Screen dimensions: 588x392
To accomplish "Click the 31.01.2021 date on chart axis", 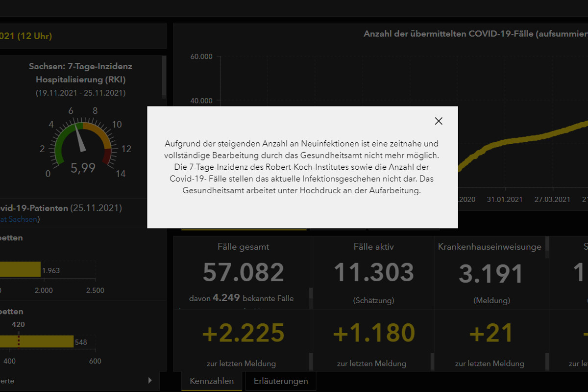I will [x=505, y=200].
